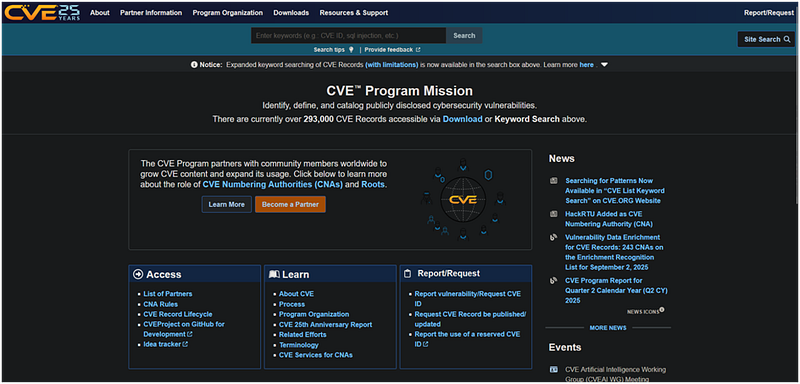This screenshot has height=384, width=800.
Task: Open the List of Partners link
Action: (168, 294)
